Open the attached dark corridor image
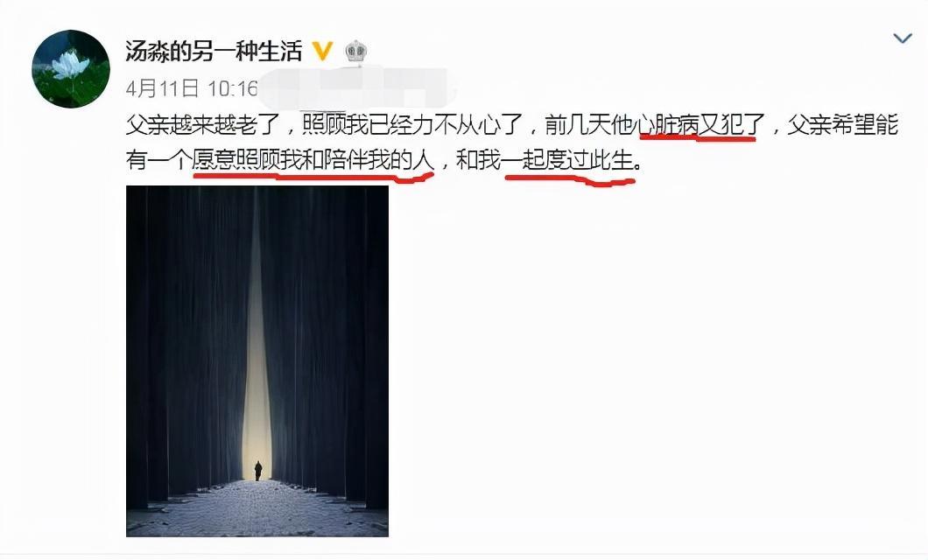This screenshot has height=560, width=928. [x=257, y=361]
